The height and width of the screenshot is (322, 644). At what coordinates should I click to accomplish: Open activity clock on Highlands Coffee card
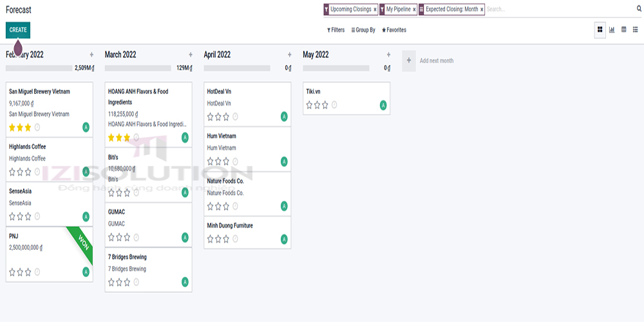37,172
